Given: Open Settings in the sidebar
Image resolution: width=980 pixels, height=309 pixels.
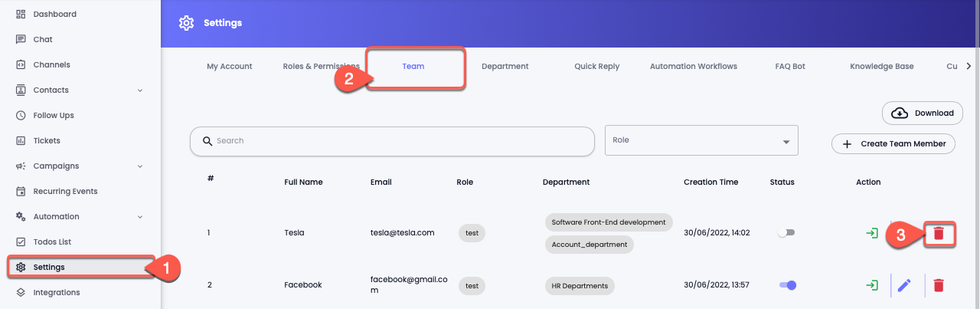Looking at the screenshot, I should point(80,267).
